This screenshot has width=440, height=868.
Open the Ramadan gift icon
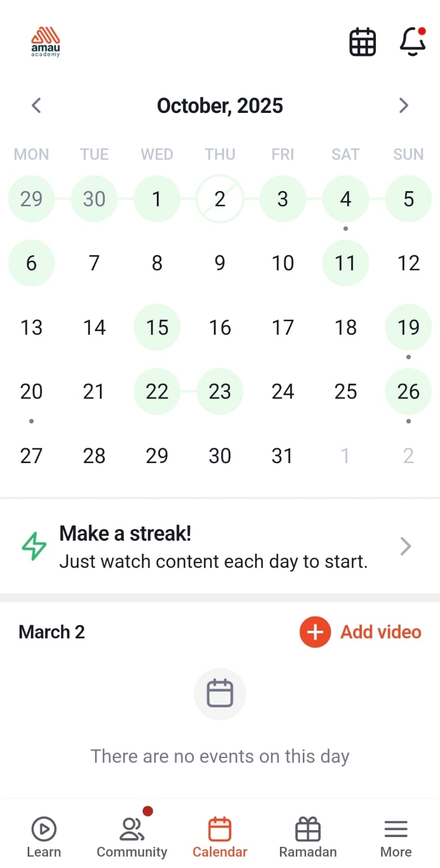pos(308,829)
